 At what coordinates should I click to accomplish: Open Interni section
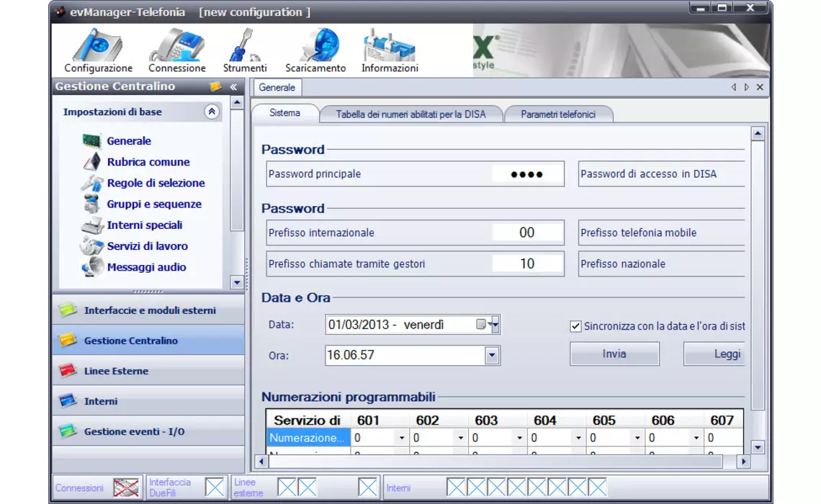tap(148, 402)
